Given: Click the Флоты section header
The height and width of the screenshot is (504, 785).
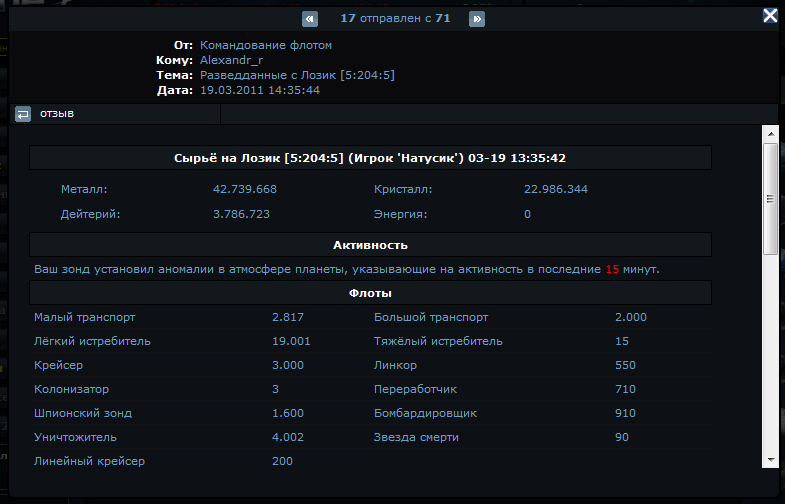Looking at the screenshot, I should click(x=370, y=293).
